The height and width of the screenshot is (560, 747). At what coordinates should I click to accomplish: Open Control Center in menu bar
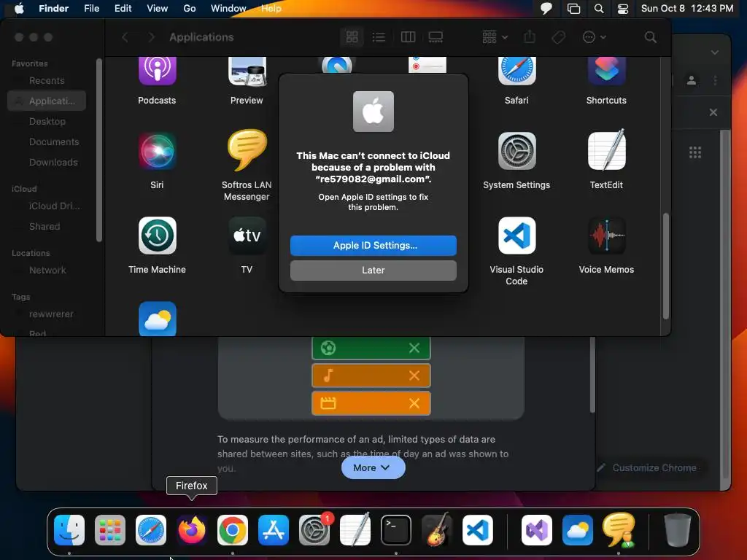[623, 8]
